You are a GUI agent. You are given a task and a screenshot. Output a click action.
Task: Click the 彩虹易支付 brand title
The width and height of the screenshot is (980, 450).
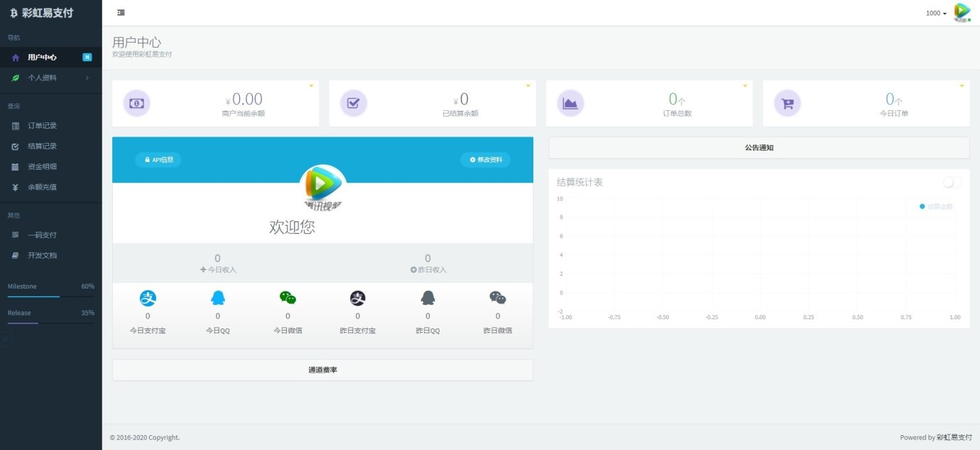[48, 13]
